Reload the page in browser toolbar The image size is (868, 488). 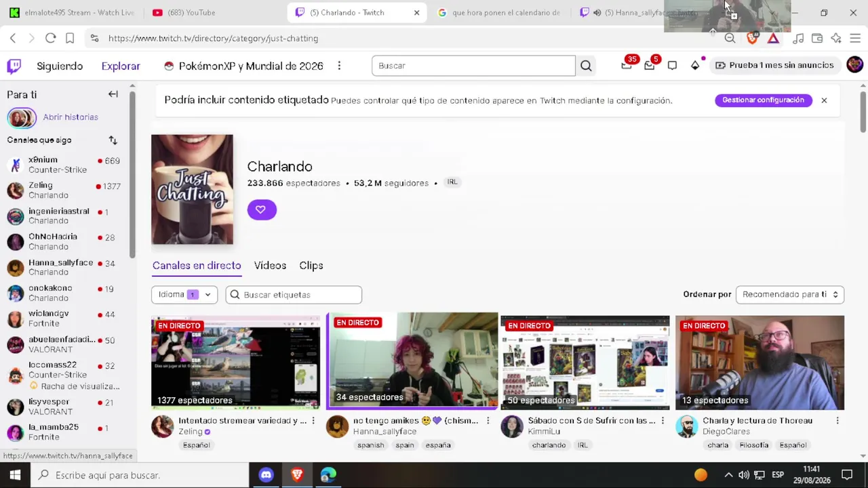point(50,39)
